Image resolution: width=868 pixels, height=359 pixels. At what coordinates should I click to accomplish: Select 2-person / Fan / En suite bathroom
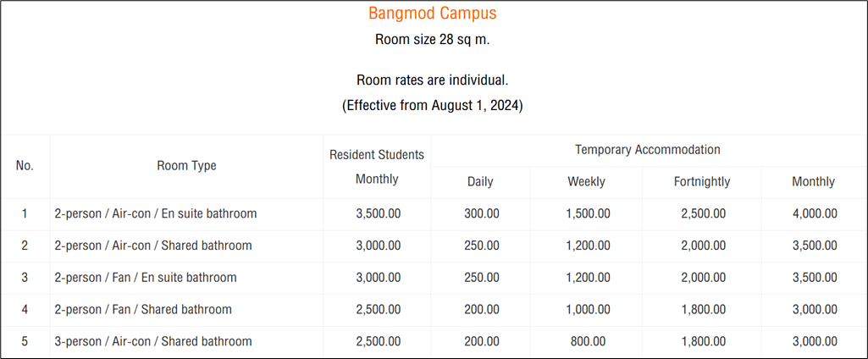click(145, 278)
